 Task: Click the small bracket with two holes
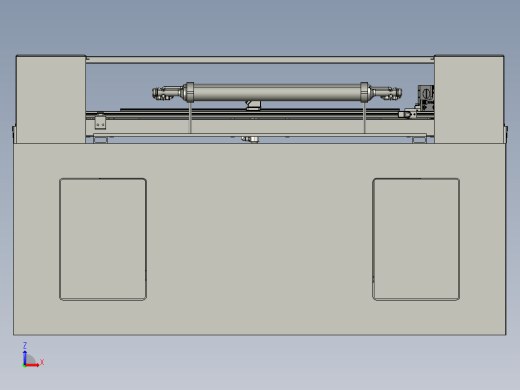click(x=100, y=122)
